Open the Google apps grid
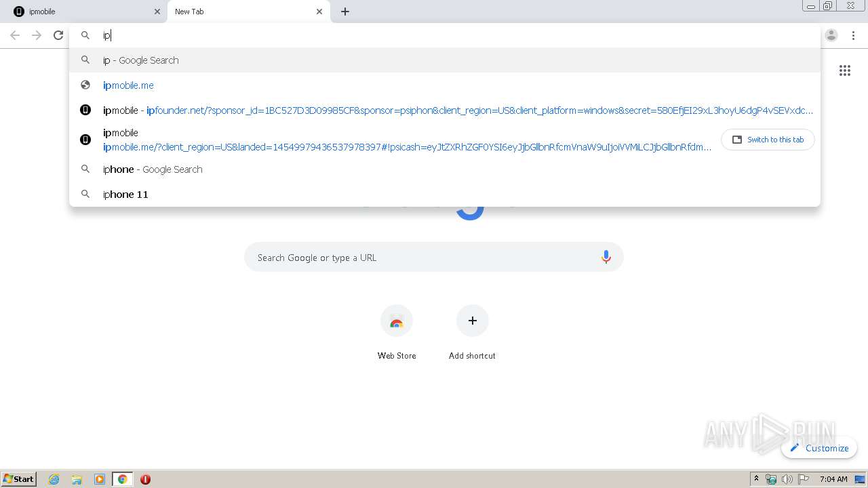The image size is (868, 488). point(845,70)
